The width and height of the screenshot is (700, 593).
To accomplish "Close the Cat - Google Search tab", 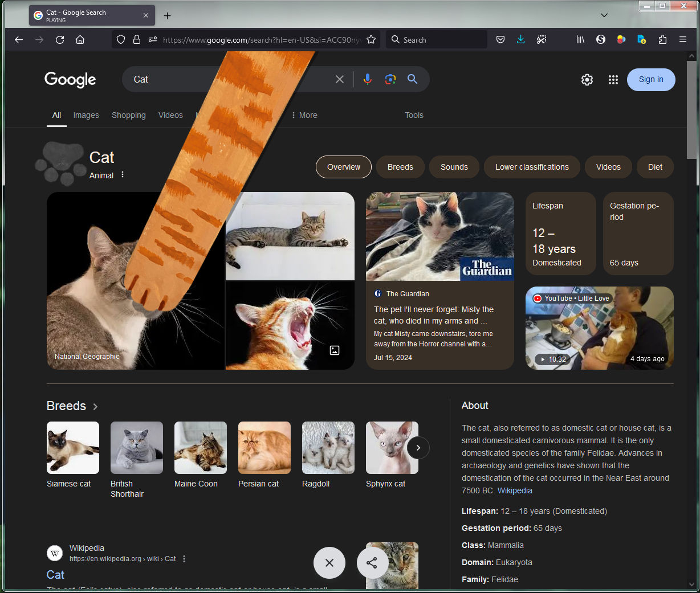I will pyautogui.click(x=146, y=16).
